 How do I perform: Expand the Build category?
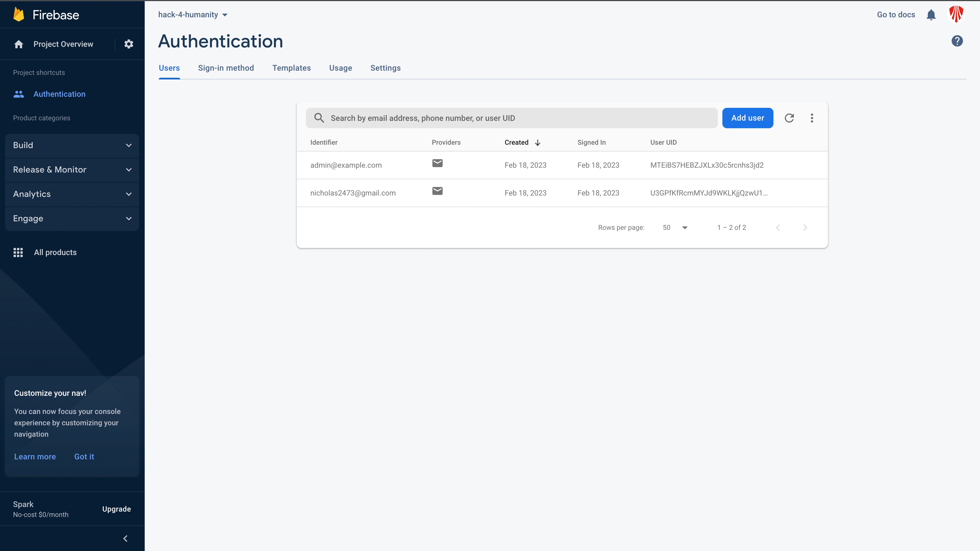(72, 145)
